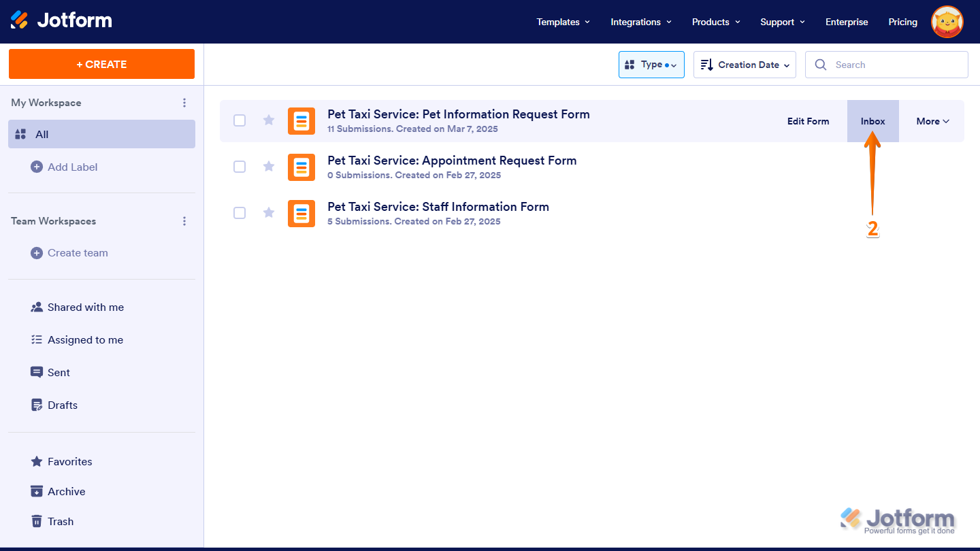Click the Jotform logo in header
980x551 pixels.
[61, 21]
